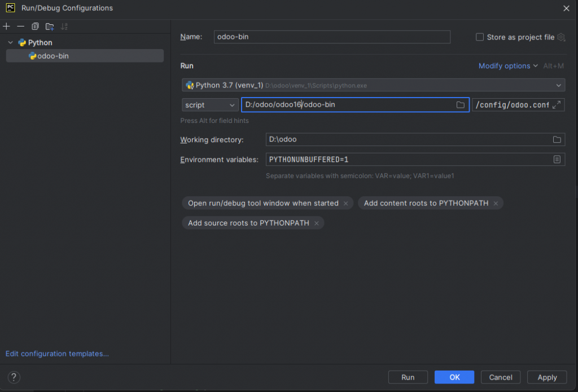Open project file storage settings gear
Screen dimensions: 578x392
[x=561, y=37]
